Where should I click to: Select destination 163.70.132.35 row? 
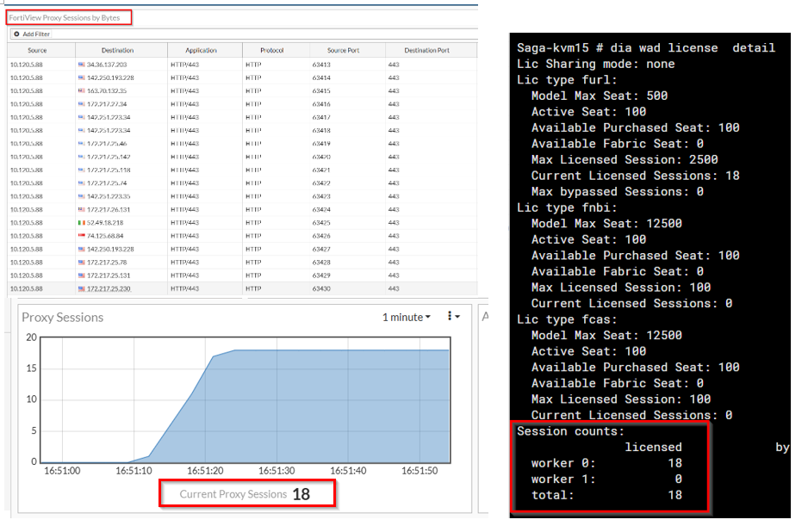pos(242,91)
